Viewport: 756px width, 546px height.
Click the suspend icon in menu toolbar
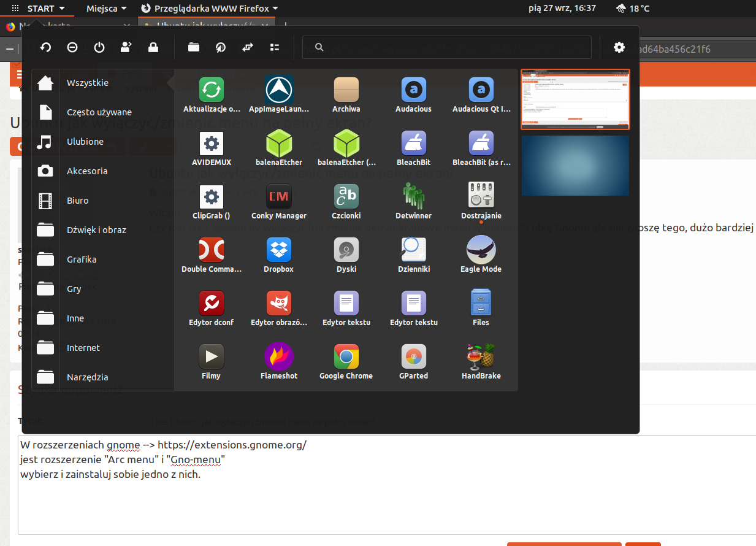(72, 47)
